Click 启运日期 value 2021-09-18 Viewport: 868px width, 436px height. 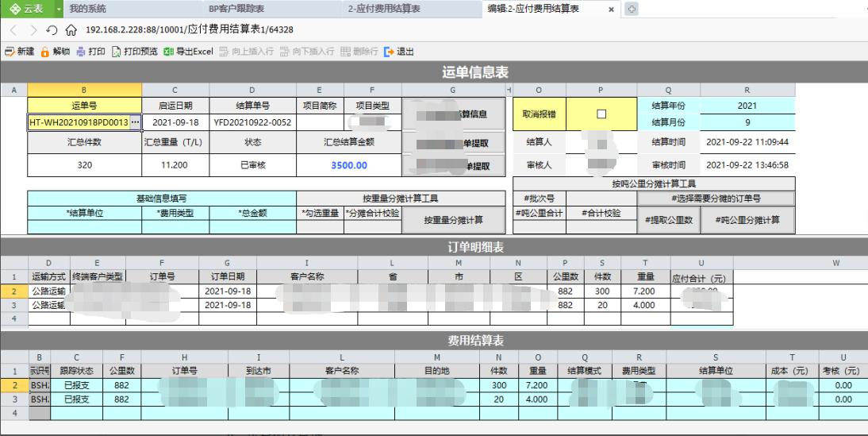click(175, 122)
